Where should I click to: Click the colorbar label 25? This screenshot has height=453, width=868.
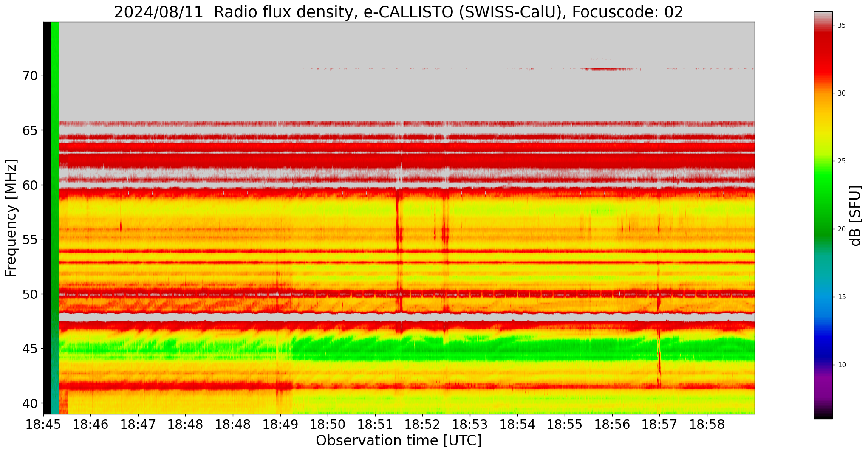pos(841,161)
